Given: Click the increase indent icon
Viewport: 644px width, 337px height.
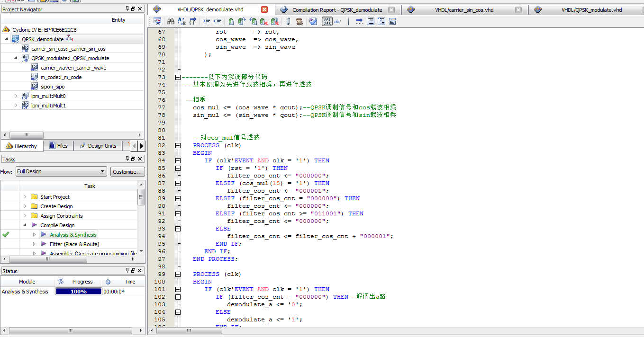Looking at the screenshot, I should coord(207,21).
